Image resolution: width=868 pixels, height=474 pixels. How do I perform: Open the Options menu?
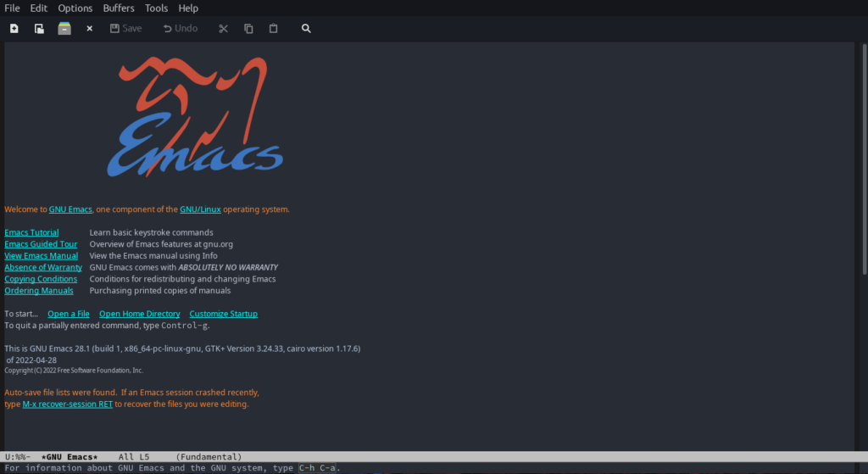tap(75, 8)
